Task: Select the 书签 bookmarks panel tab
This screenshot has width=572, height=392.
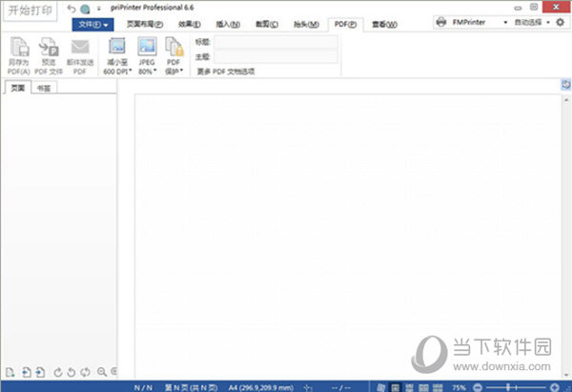Action: [x=44, y=88]
